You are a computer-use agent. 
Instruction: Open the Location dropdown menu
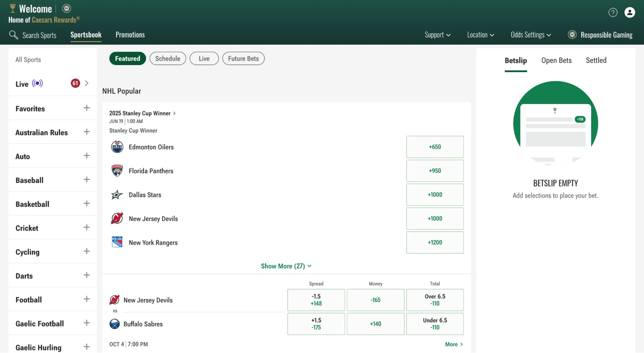[x=481, y=35]
